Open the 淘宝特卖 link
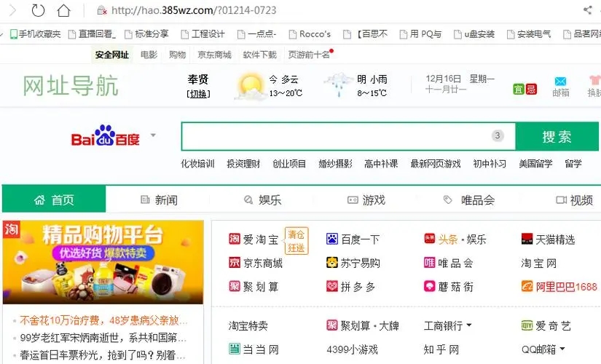The width and height of the screenshot is (601, 364). coord(248,325)
